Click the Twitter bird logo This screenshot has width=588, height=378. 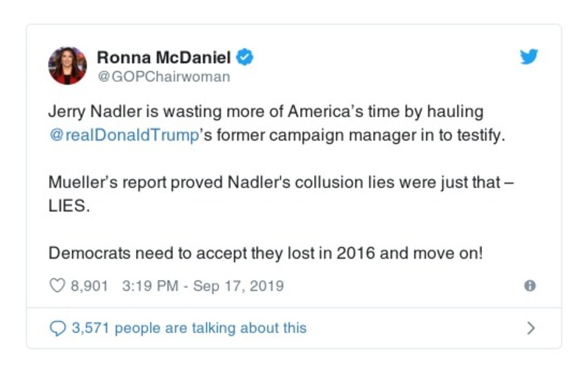529,57
